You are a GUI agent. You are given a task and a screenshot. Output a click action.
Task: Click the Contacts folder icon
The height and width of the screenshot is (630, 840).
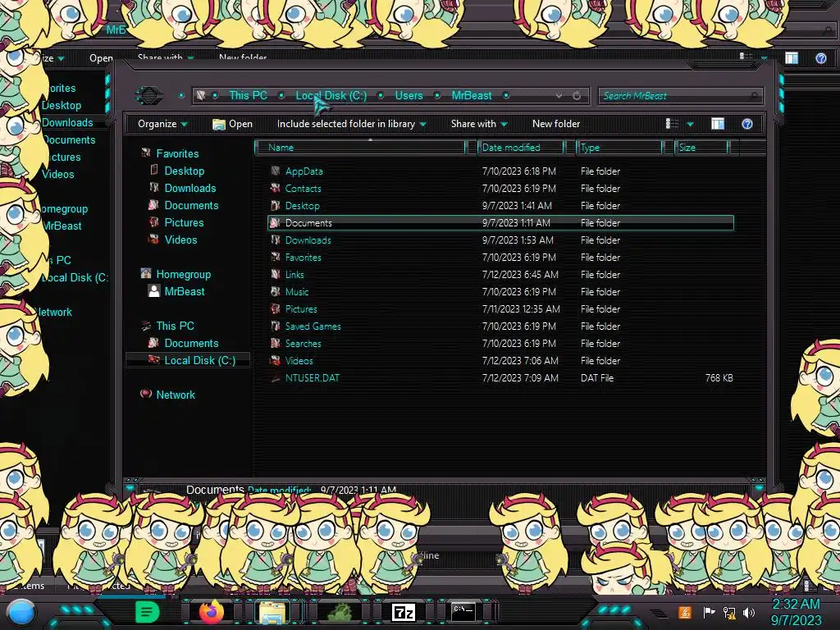pyautogui.click(x=276, y=188)
